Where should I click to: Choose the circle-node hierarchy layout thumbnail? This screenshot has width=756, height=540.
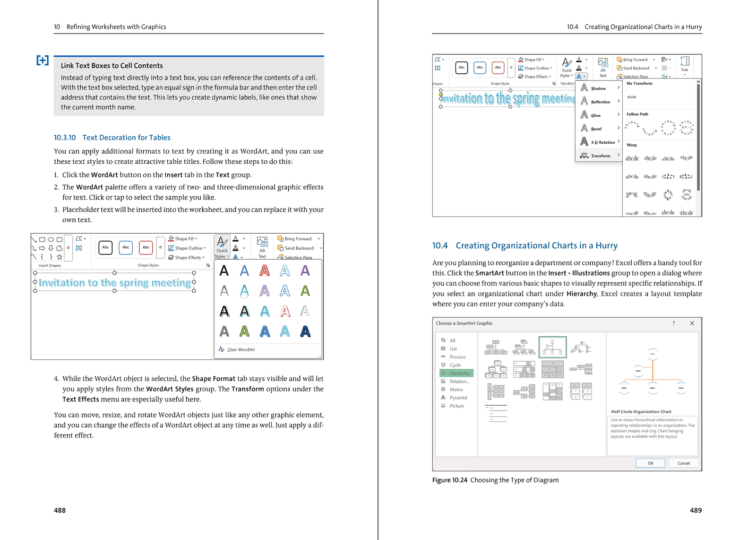(581, 348)
